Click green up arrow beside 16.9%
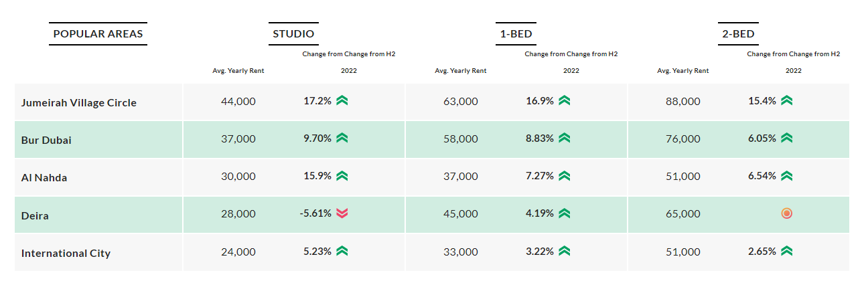This screenshot has height=289, width=868. click(565, 101)
